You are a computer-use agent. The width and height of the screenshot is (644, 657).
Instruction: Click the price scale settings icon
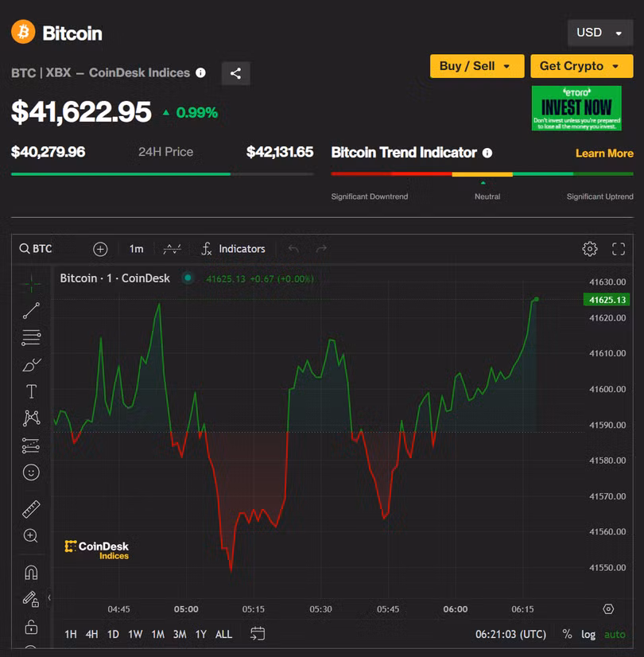point(608,608)
